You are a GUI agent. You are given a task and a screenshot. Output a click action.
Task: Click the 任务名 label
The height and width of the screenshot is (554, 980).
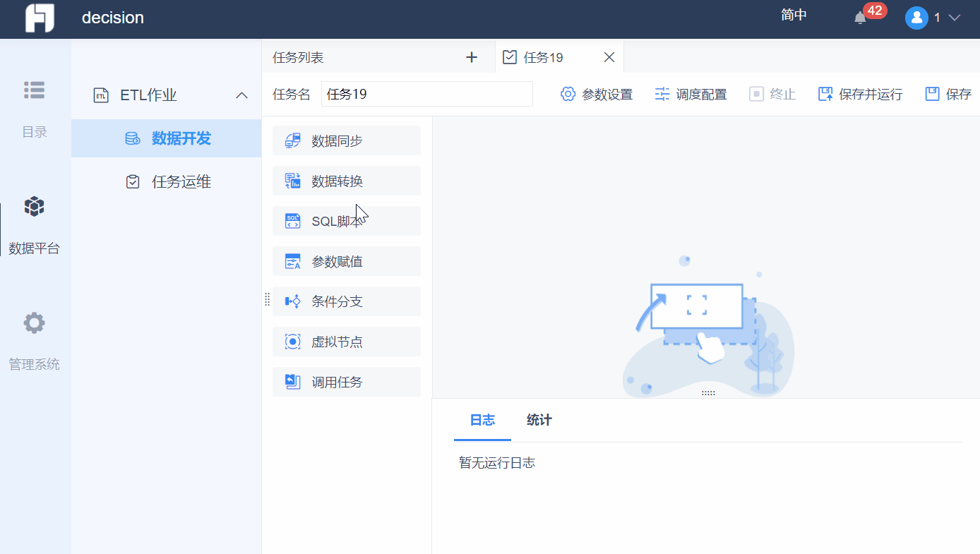coord(292,94)
